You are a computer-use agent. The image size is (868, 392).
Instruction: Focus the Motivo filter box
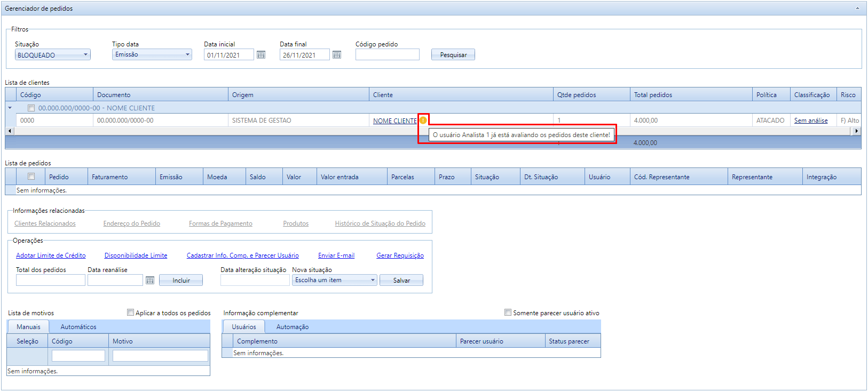(x=160, y=356)
